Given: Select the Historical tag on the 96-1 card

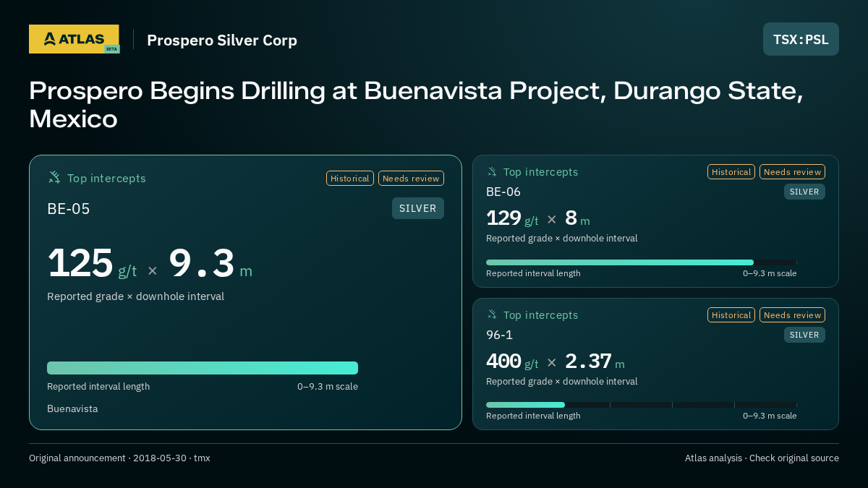Looking at the screenshot, I should pos(731,315).
